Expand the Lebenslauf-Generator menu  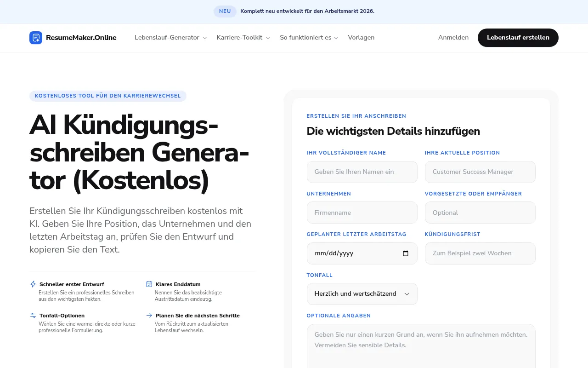coord(170,38)
